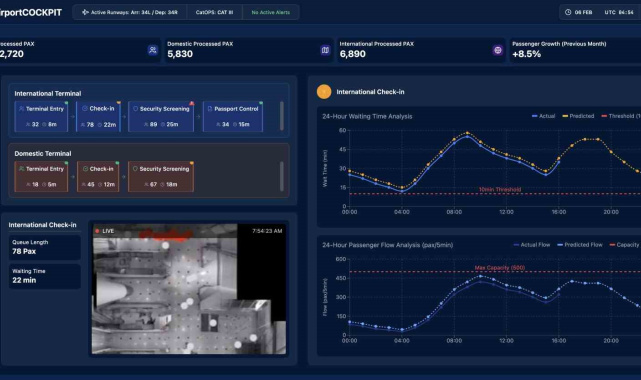Select the International Terminal Entry card

click(41, 116)
